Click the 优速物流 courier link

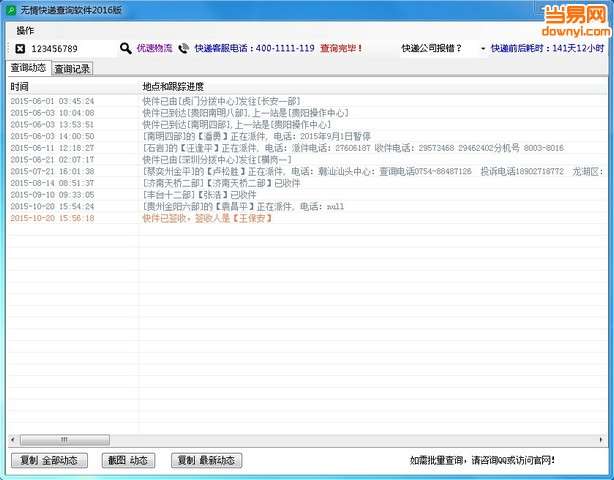[154, 48]
